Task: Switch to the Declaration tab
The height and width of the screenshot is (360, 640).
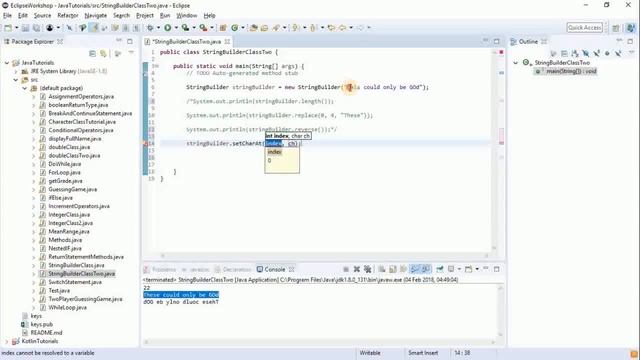Action: pos(233,269)
